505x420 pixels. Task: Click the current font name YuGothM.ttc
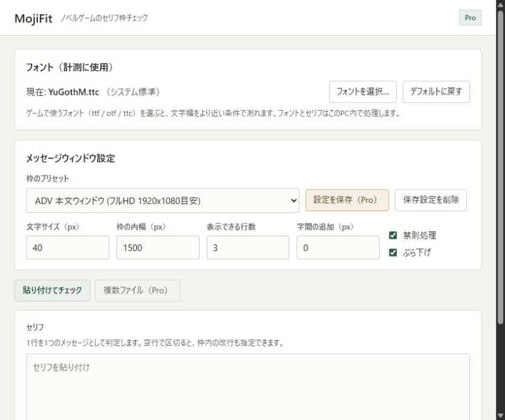point(74,92)
